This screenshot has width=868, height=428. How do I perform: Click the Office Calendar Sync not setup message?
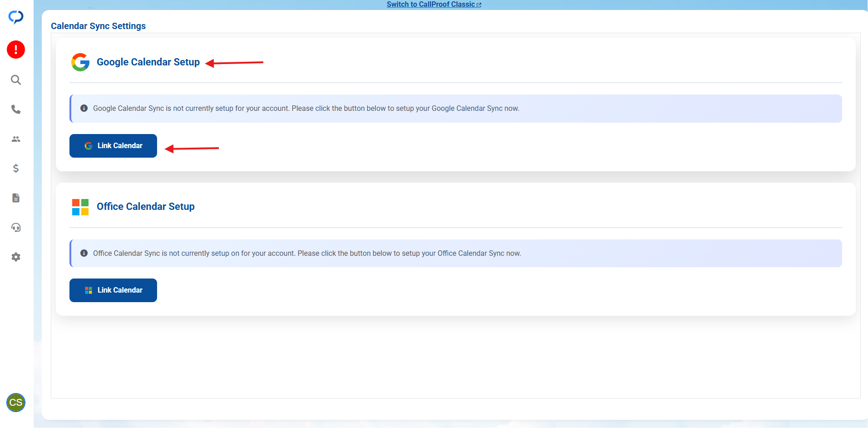(x=307, y=254)
